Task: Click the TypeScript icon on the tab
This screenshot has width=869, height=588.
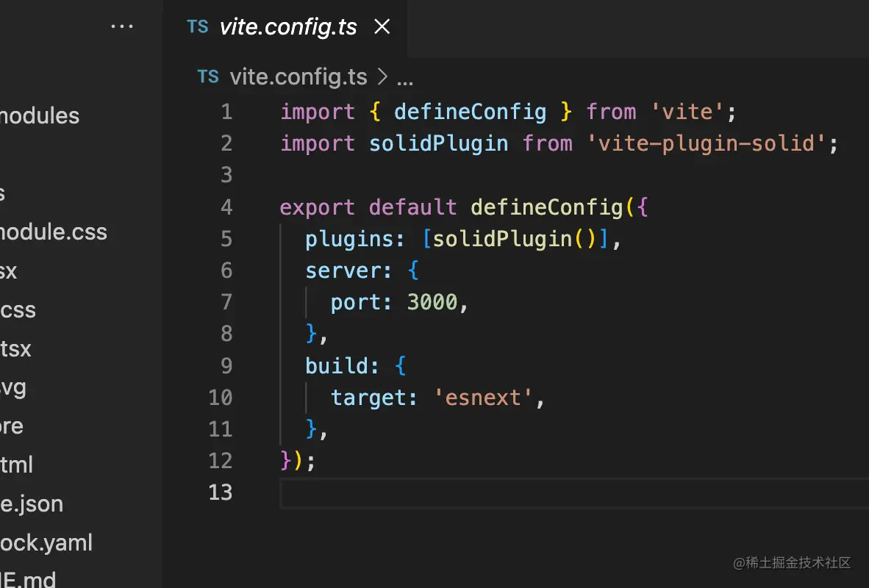Action: click(198, 26)
